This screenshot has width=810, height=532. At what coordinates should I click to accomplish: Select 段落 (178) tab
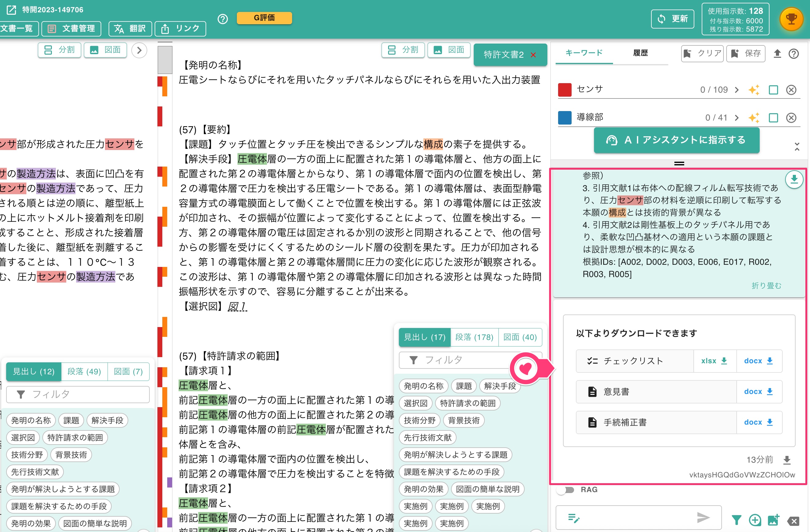474,337
